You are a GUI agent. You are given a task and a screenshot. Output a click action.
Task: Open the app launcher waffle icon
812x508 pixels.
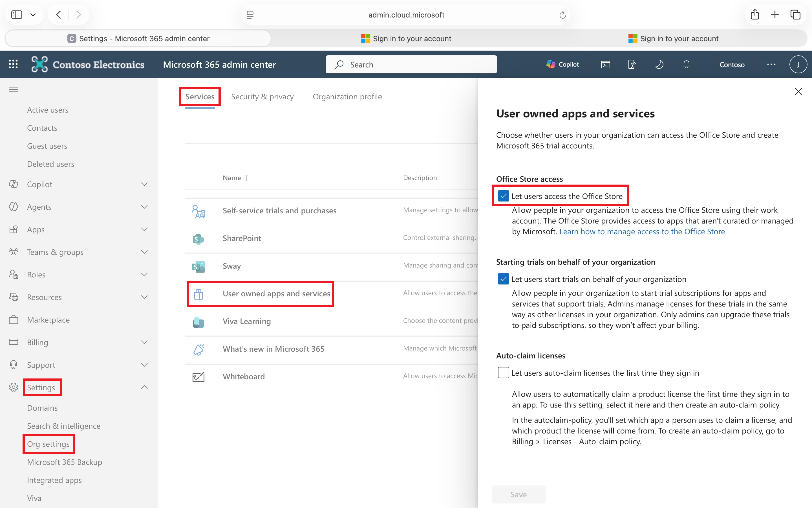13,64
